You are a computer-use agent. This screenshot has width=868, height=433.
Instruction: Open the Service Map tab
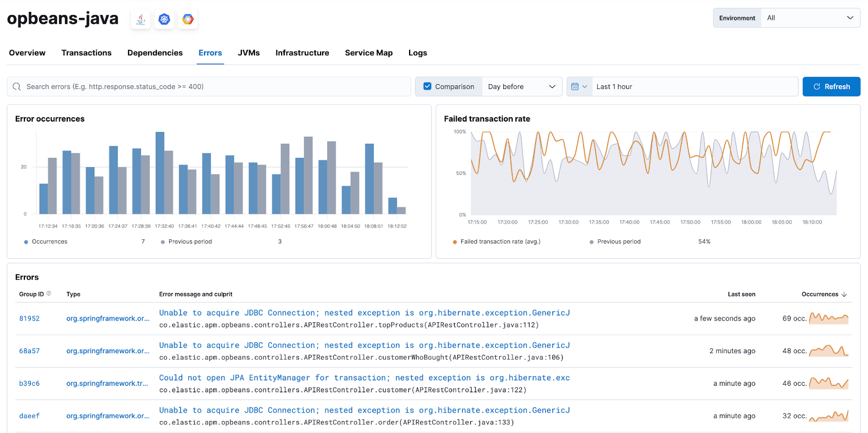pyautogui.click(x=368, y=53)
